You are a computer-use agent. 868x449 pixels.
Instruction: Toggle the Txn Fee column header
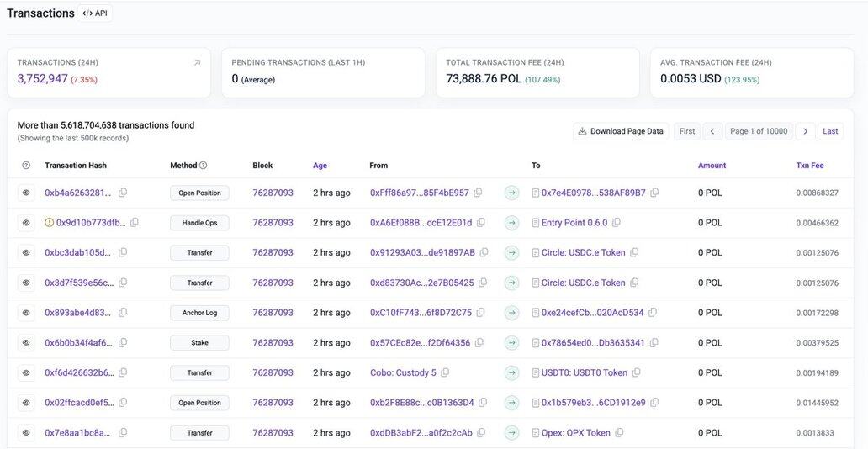(810, 165)
